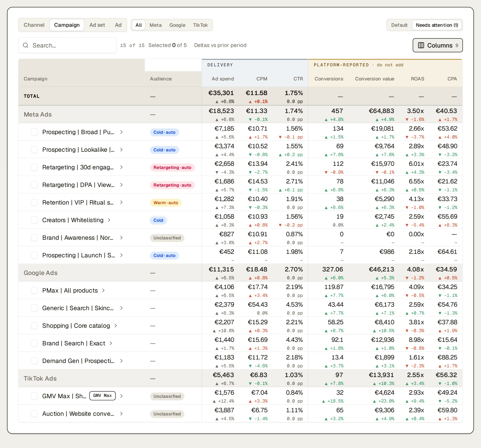
Task: Click the Google Ads group row
Action: pyautogui.click(x=240, y=273)
